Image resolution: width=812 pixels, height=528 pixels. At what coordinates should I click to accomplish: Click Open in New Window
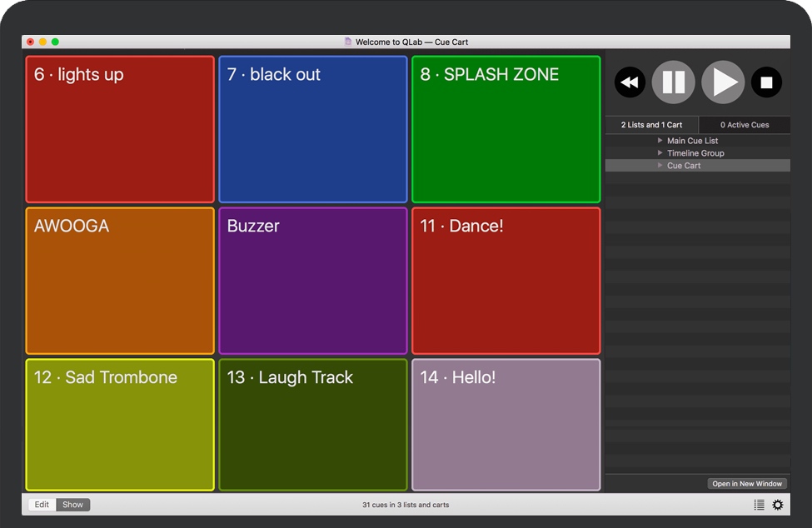[x=746, y=483]
